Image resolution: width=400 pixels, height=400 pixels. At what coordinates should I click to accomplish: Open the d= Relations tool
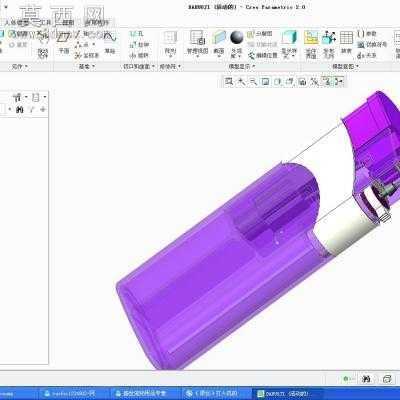coord(367,56)
